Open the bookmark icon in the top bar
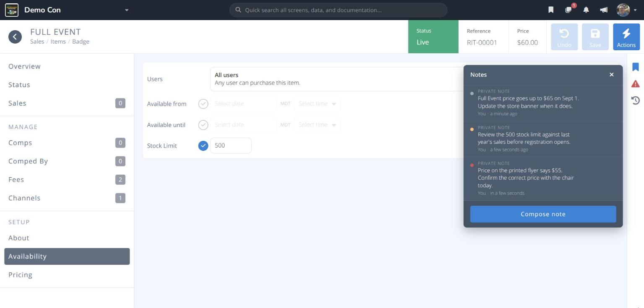Image resolution: width=644 pixels, height=308 pixels. [x=551, y=10]
